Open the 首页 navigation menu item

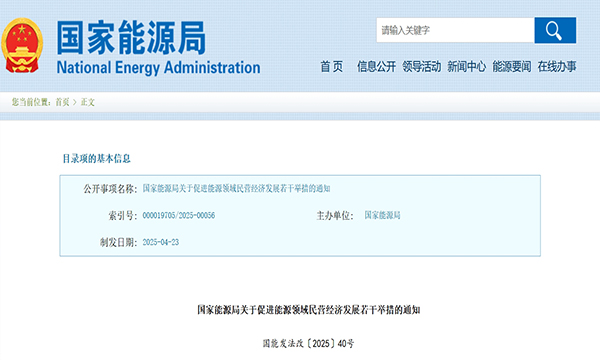click(331, 67)
